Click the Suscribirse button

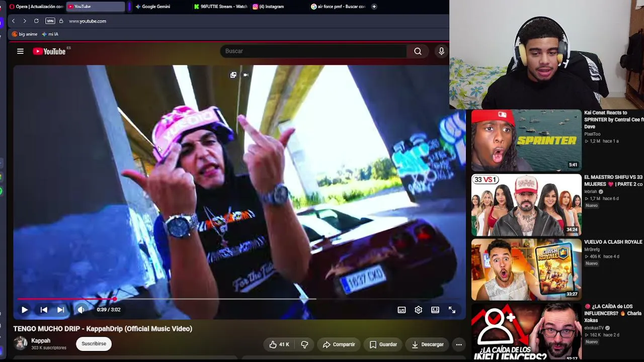94,344
